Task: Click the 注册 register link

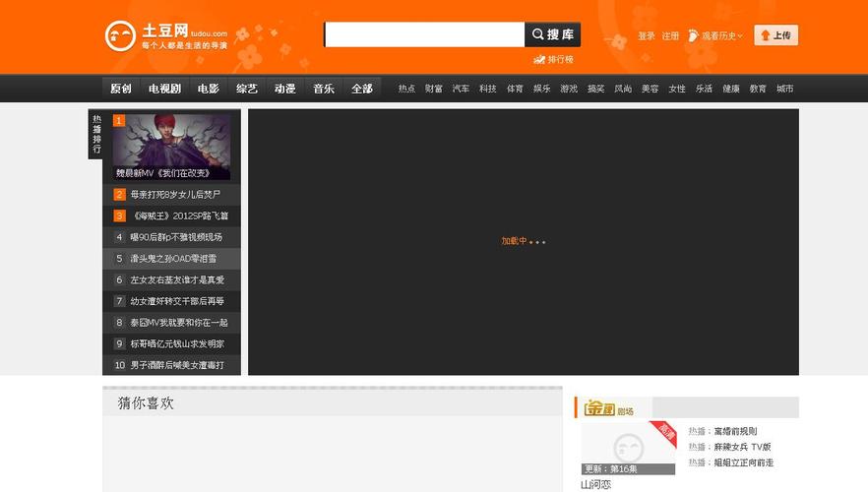Action: coord(670,36)
